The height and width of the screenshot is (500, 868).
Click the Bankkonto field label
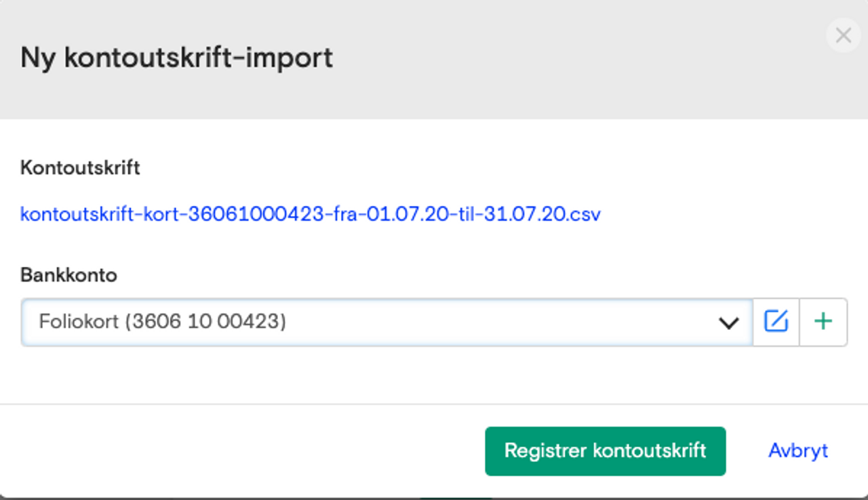[x=68, y=276]
